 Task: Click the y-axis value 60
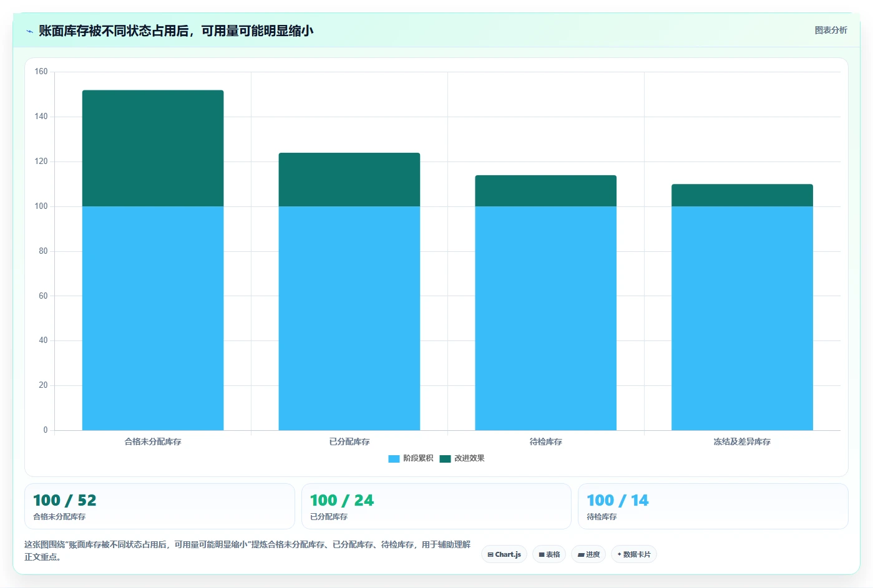pos(43,296)
